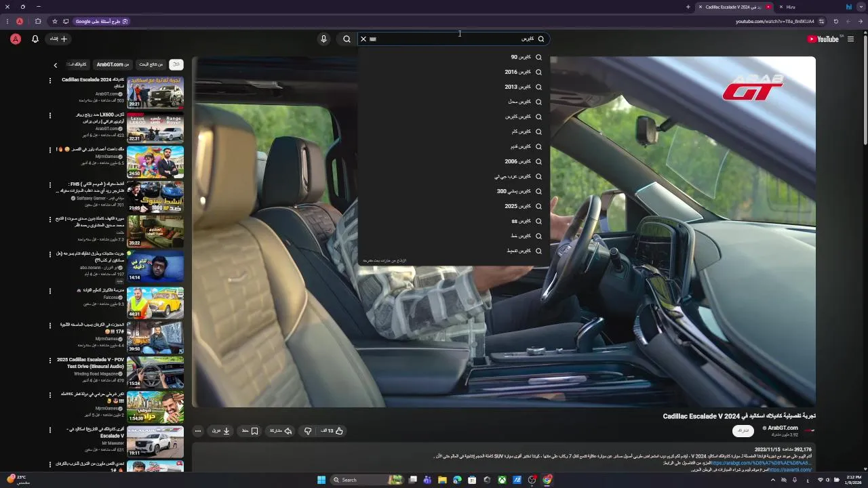868x488 pixels.
Task: Select the 'من نتائج البحث' filter chip
Action: [x=151, y=64]
